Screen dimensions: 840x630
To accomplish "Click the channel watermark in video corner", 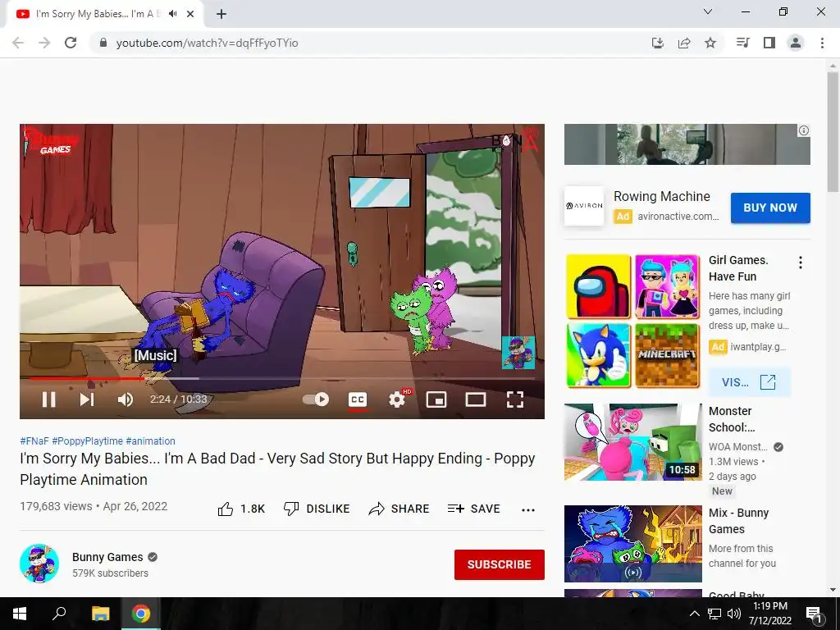I will (518, 353).
